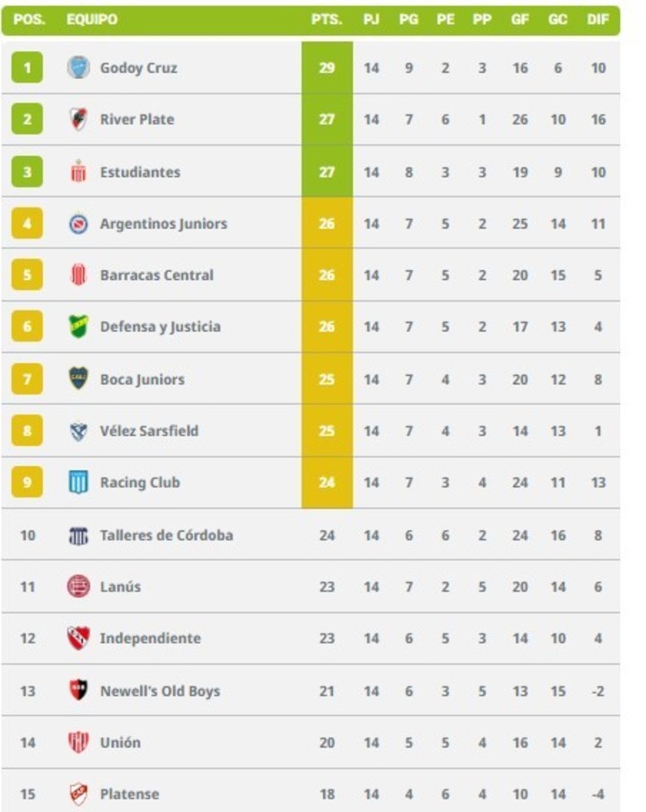Open the Talleres de Córdoba team link
Viewport: 646px width, 812px height.
coord(166,535)
